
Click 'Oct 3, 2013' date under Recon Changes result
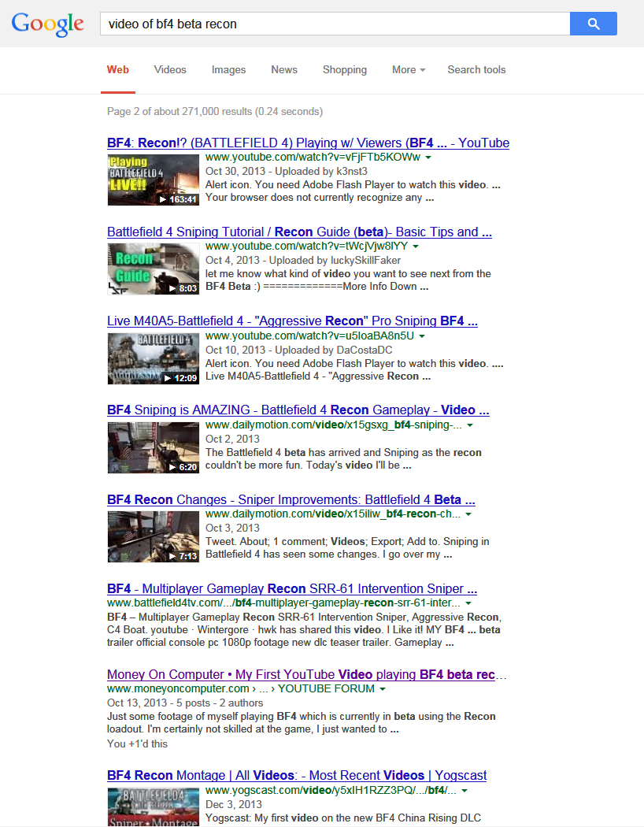pos(232,528)
